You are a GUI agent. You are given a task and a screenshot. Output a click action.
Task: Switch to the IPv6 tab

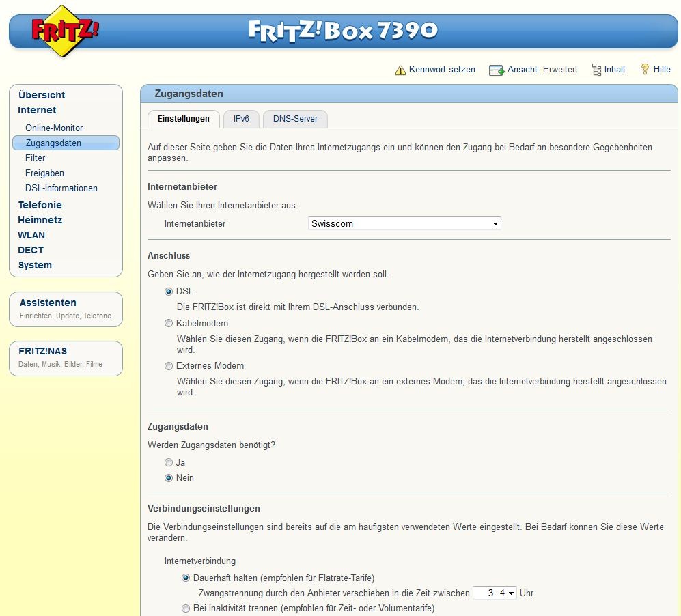click(x=241, y=117)
